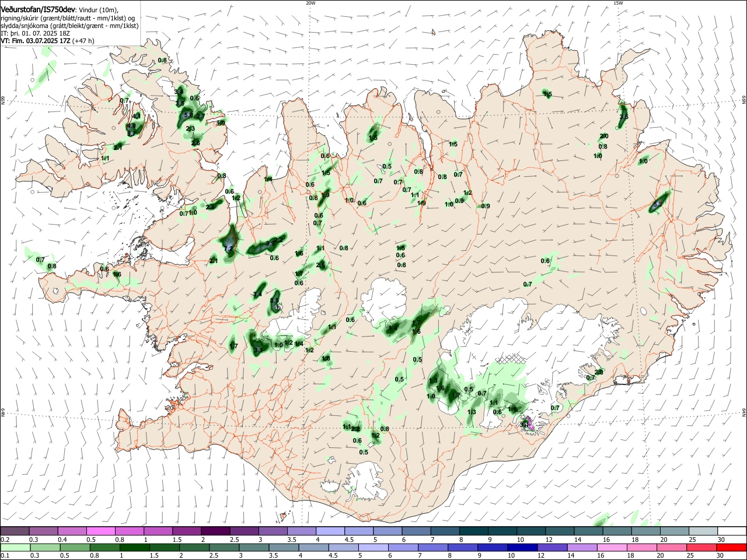The height and width of the screenshot is (560, 747).
Task: Click the 7.2 precipitation value on the map
Action: point(229,248)
